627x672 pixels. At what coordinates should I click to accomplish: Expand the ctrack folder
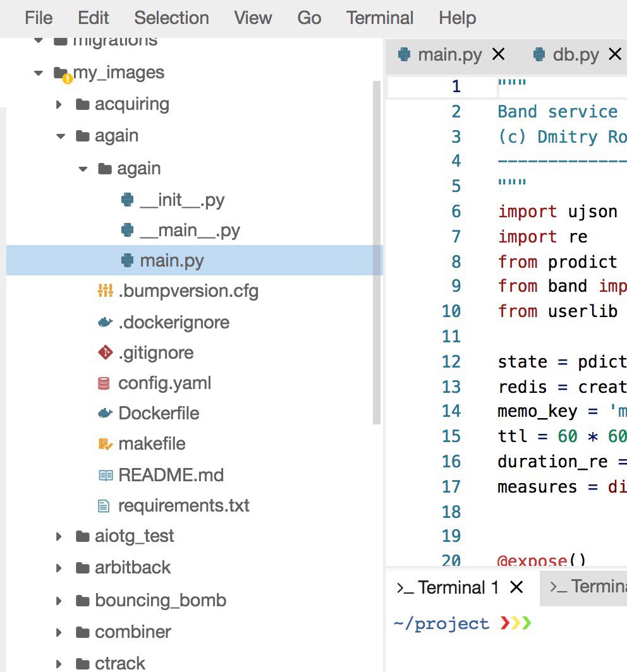tap(59, 664)
